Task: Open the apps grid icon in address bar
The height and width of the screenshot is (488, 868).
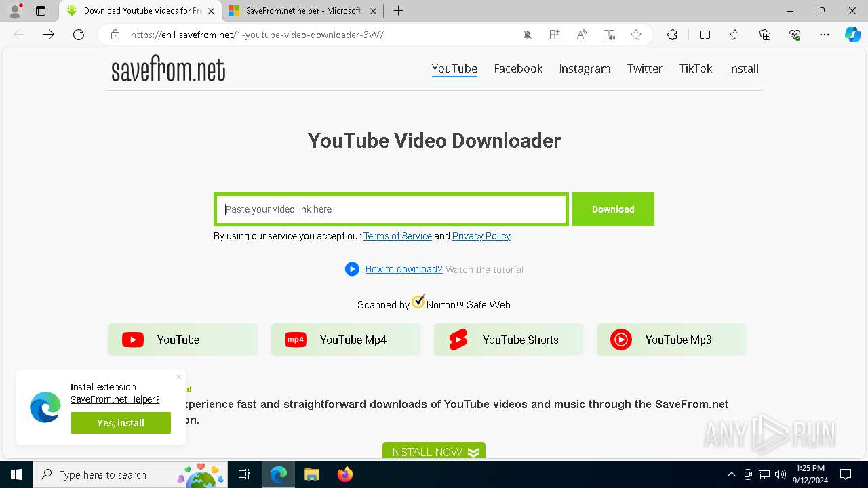Action: pyautogui.click(x=555, y=35)
